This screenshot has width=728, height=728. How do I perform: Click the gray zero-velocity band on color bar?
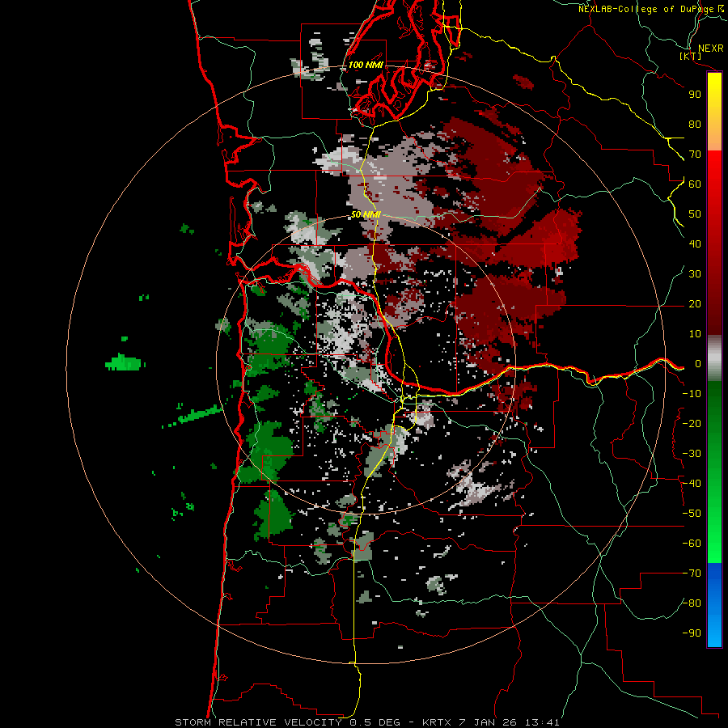(x=714, y=358)
